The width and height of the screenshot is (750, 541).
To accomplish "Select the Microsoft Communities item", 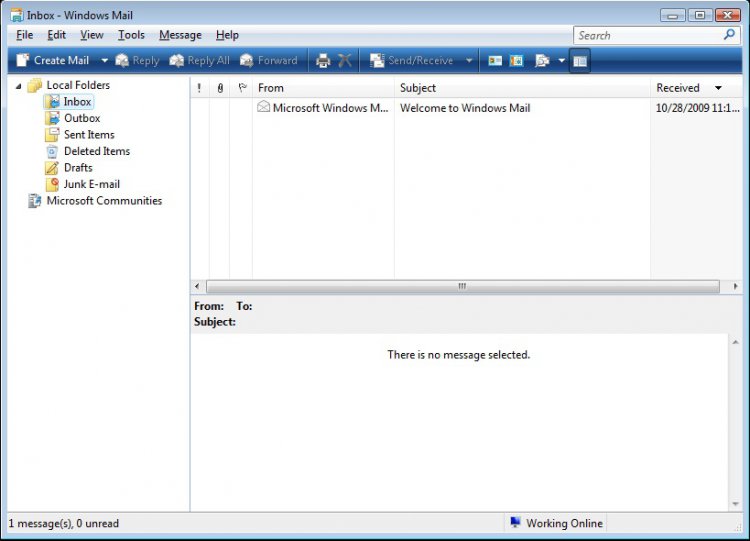I will coord(104,201).
